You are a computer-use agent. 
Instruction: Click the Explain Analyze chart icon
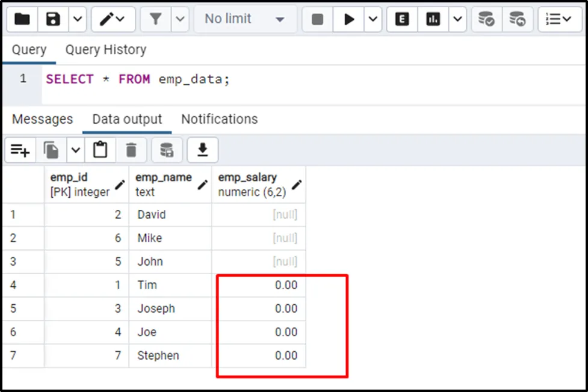click(433, 19)
